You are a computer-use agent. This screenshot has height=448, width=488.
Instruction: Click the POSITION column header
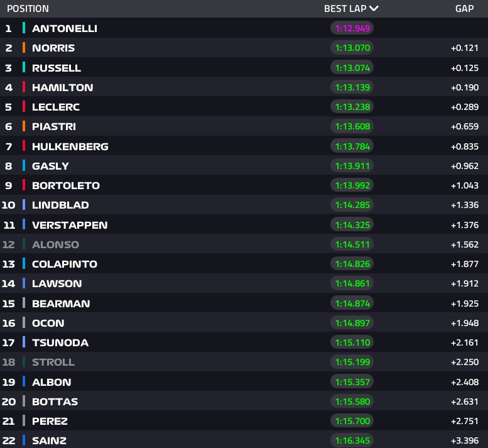[x=28, y=9]
